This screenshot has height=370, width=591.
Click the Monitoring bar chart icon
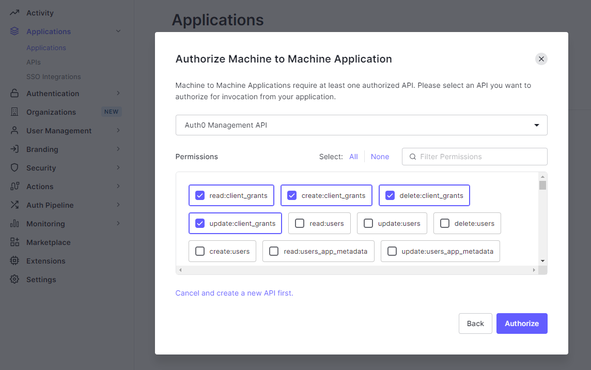tap(14, 223)
